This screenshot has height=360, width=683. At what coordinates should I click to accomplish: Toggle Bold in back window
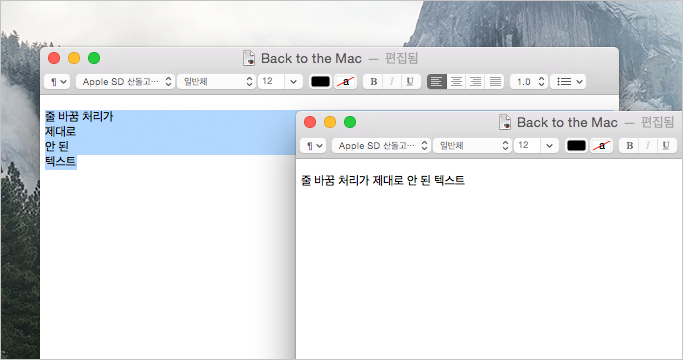click(x=373, y=82)
